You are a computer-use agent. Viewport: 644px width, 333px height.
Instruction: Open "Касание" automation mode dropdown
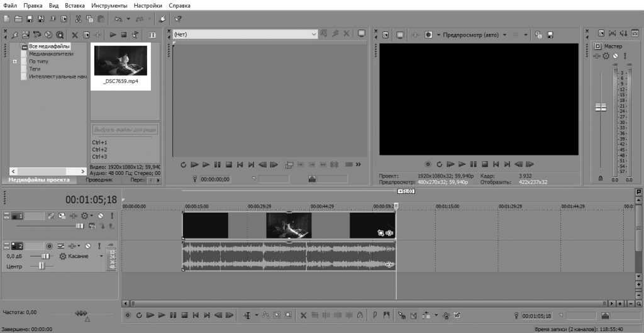(x=101, y=256)
